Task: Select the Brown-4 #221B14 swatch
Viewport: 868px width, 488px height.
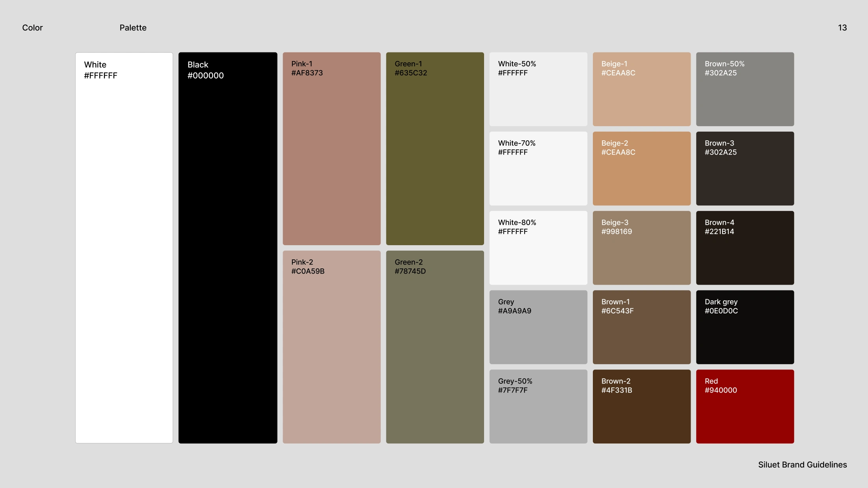Action: click(x=745, y=248)
